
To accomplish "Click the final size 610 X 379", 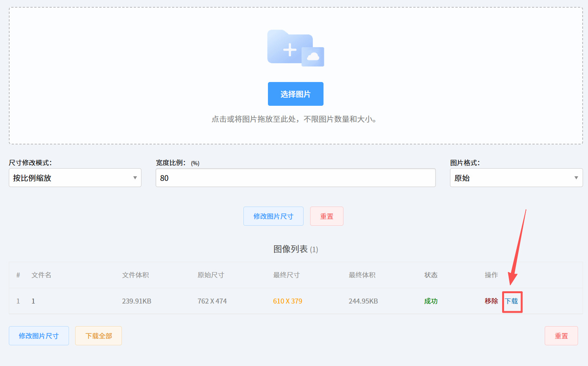I will coord(287,301).
